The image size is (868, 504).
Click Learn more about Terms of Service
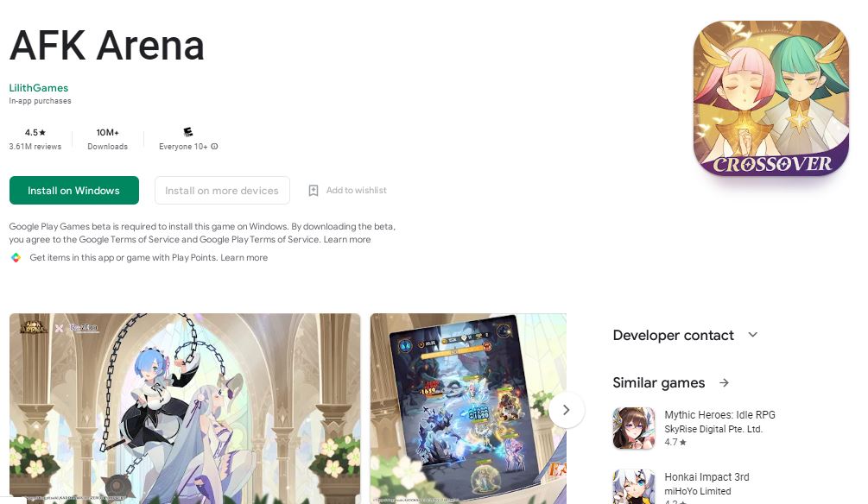pos(347,240)
